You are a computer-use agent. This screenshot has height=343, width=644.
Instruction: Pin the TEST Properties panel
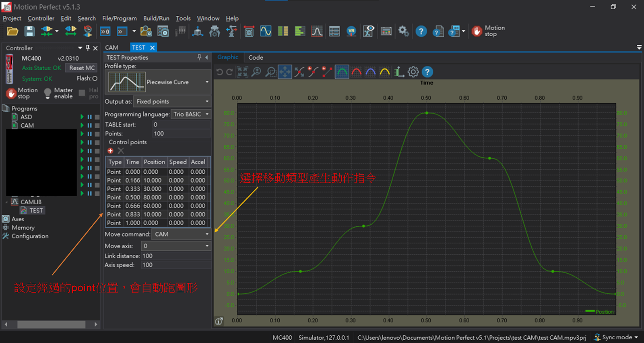click(x=199, y=57)
